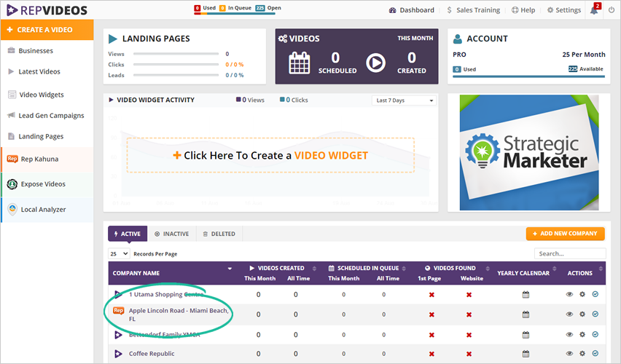
Task: Open the Last 7 Days dropdown
Action: [404, 100]
